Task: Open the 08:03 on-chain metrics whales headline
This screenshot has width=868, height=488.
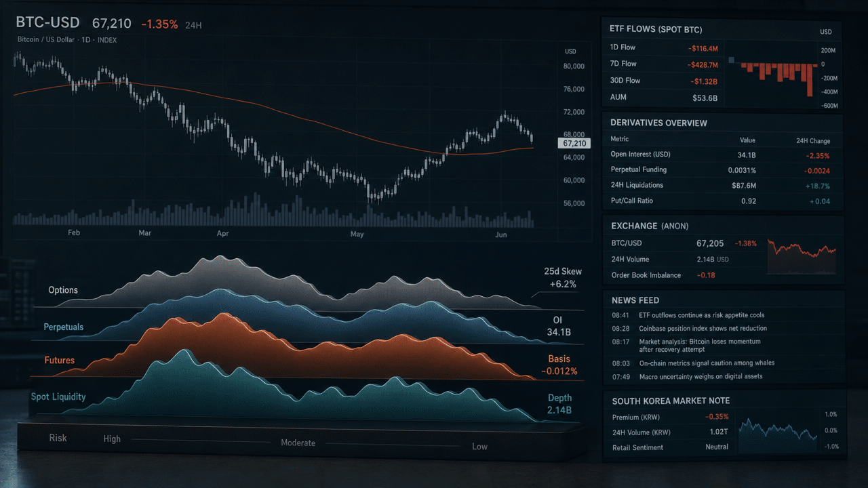Action: click(707, 363)
